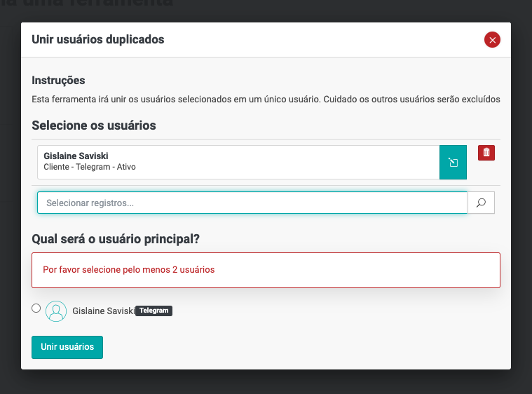Click the Instruções heading
The height and width of the screenshot is (394, 532).
tap(58, 81)
